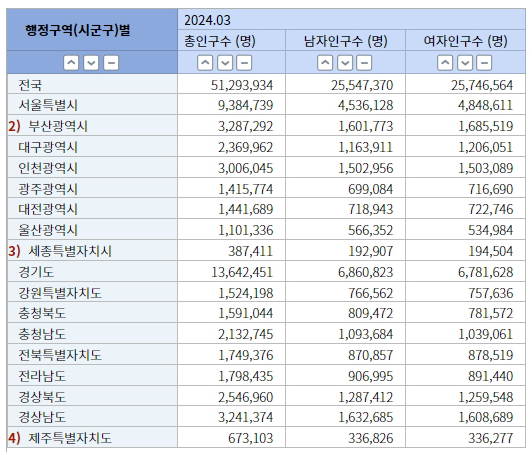The height and width of the screenshot is (452, 532).
Task: Select the 2024.03 period header cell
Action: point(351,20)
